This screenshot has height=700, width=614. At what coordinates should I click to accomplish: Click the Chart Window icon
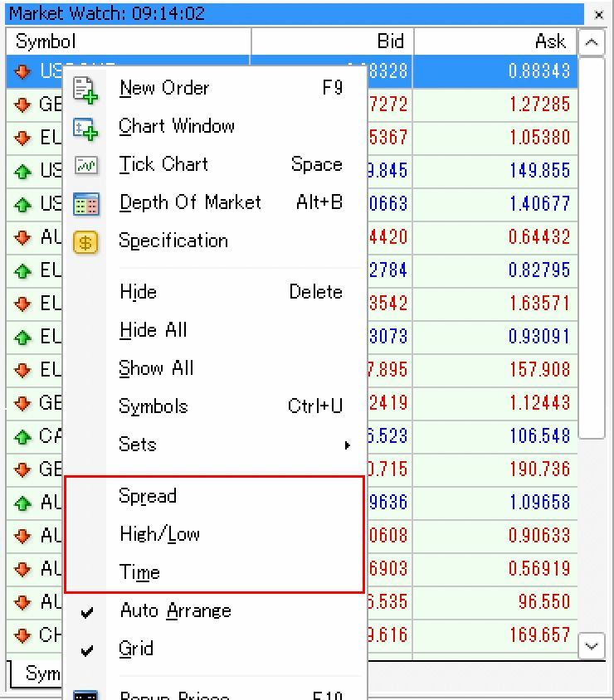click(85, 127)
